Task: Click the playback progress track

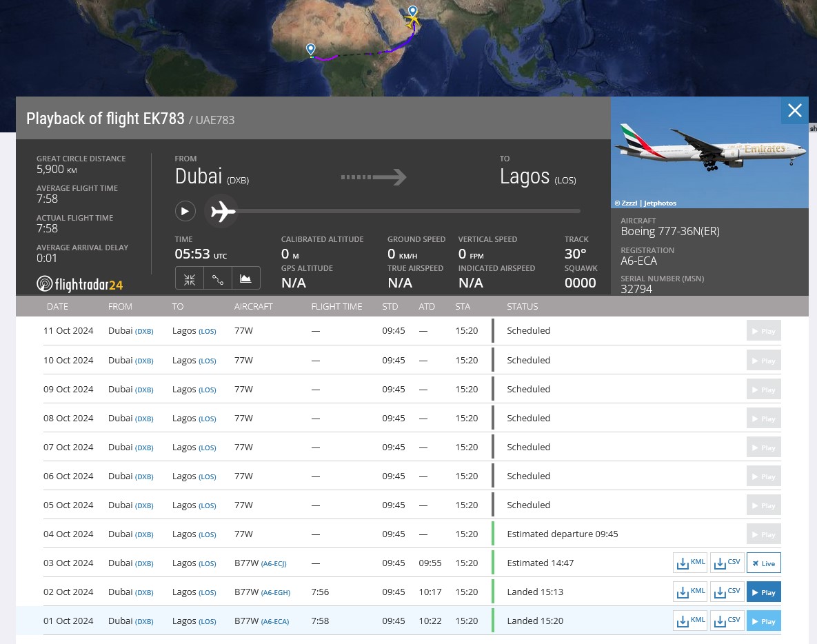Action: coord(409,212)
